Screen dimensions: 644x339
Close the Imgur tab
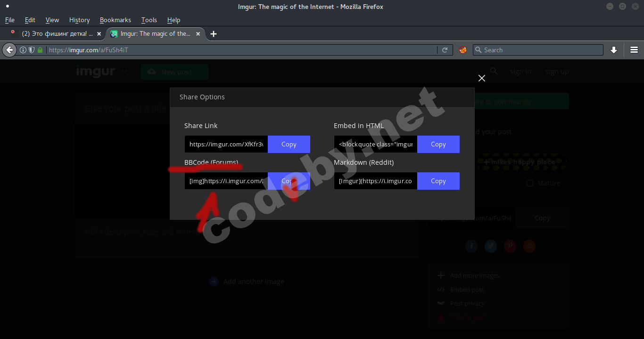pos(198,34)
